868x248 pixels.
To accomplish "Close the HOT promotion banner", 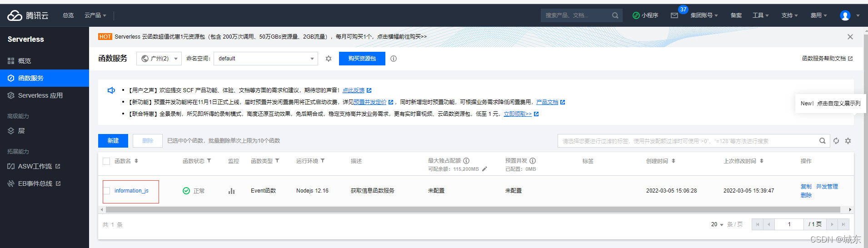I will [x=850, y=37].
